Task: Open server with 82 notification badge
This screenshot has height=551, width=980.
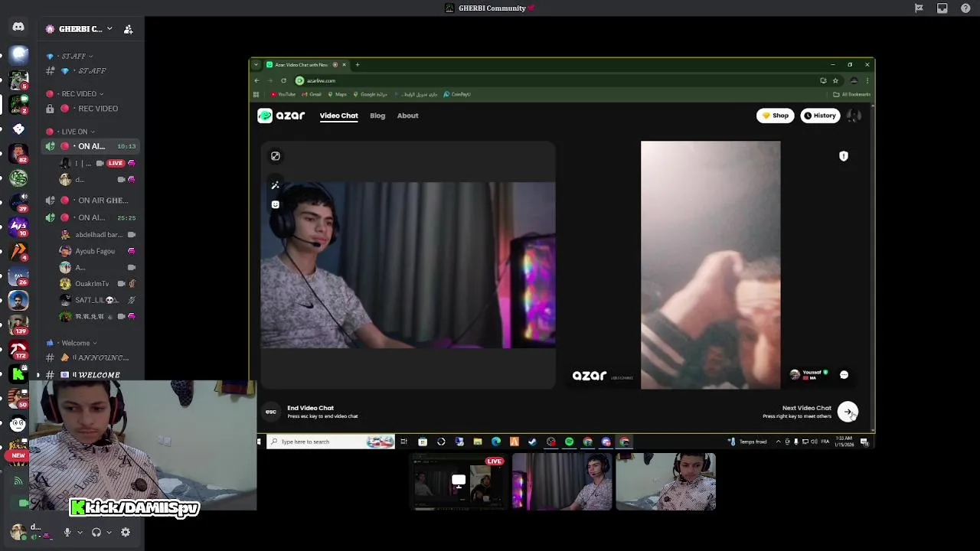Action: 18,153
